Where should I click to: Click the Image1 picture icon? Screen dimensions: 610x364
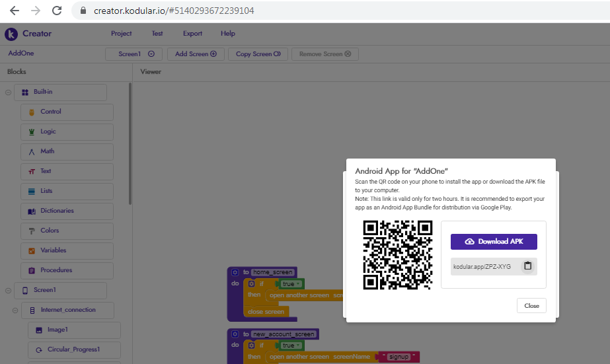click(x=39, y=330)
